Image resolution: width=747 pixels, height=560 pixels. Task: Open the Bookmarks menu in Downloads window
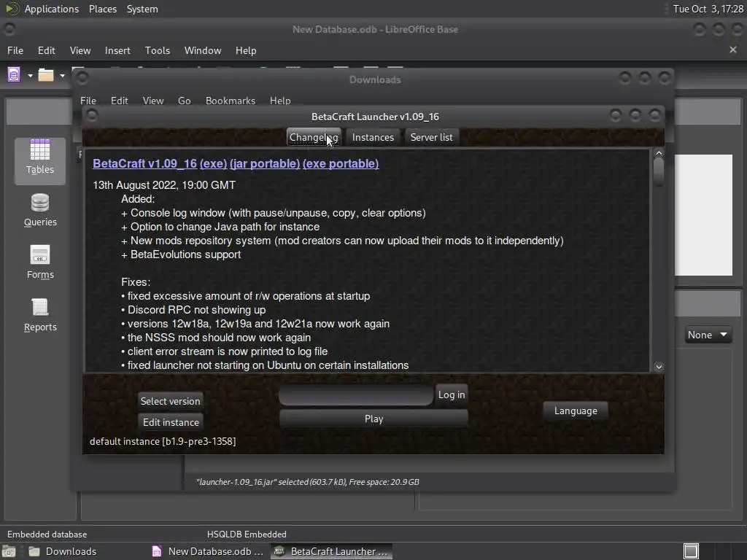230,101
